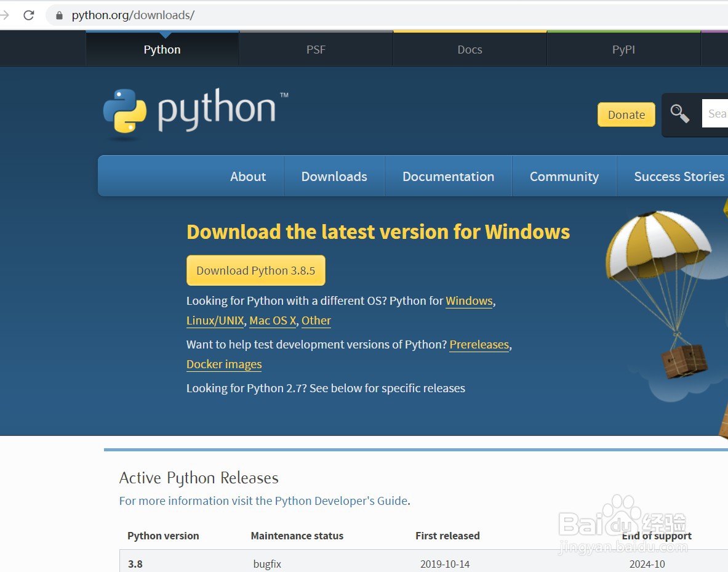Click the 'First released' column header
The image size is (728, 572).
coord(447,536)
